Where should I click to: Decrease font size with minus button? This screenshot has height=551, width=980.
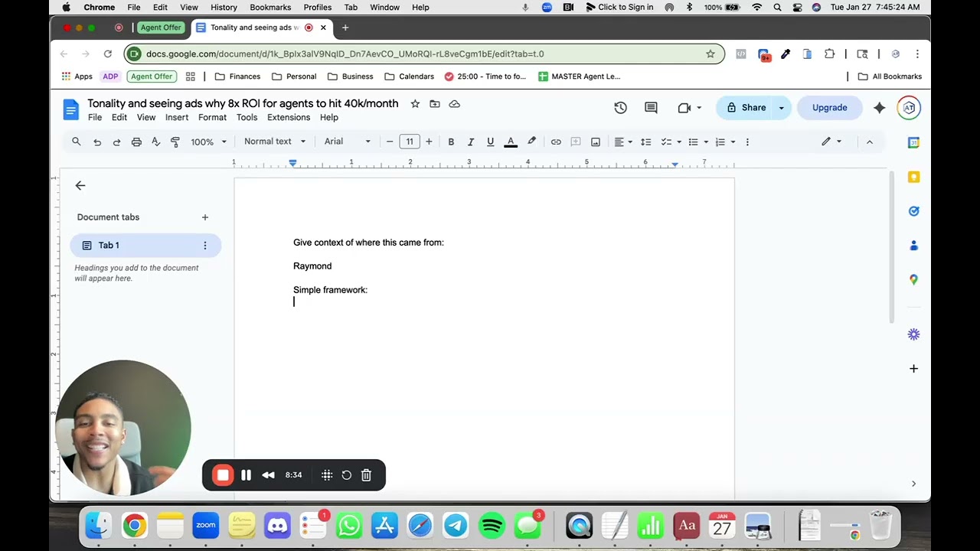[x=390, y=142]
